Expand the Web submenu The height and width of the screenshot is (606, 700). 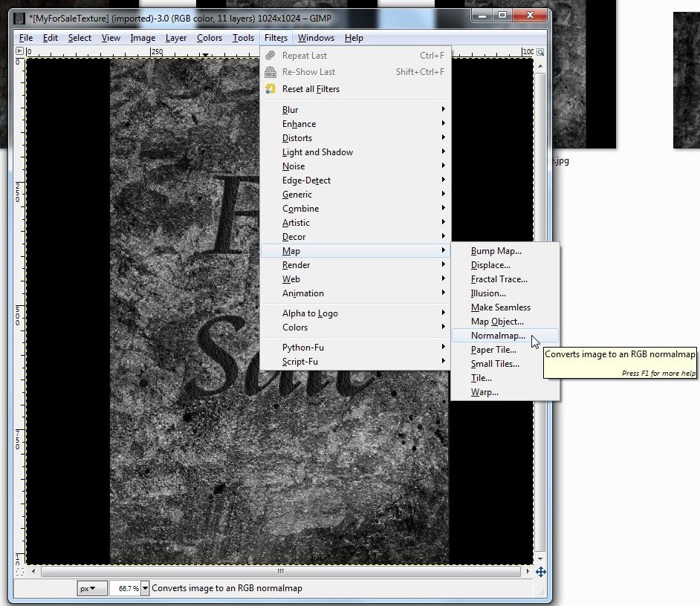[355, 279]
